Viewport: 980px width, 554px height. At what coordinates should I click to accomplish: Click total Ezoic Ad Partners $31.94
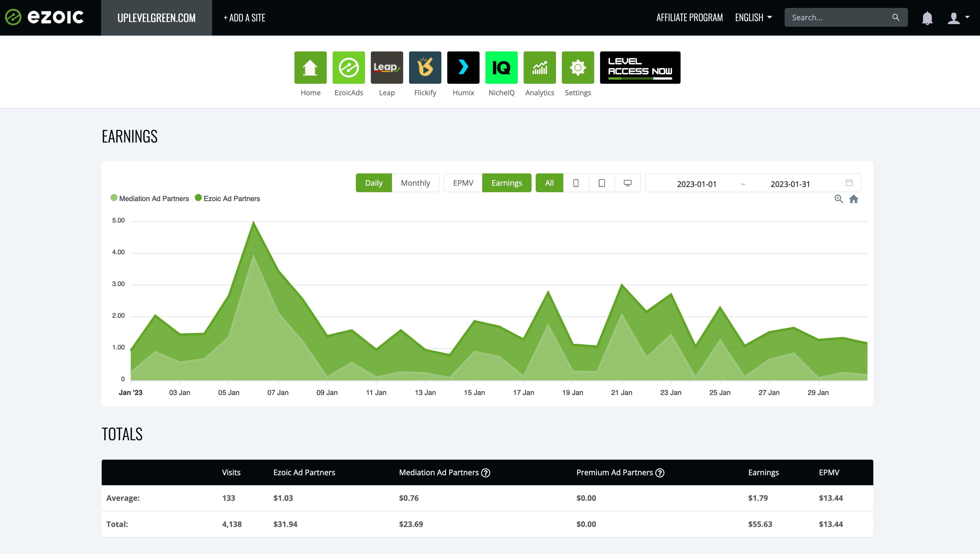tap(285, 524)
